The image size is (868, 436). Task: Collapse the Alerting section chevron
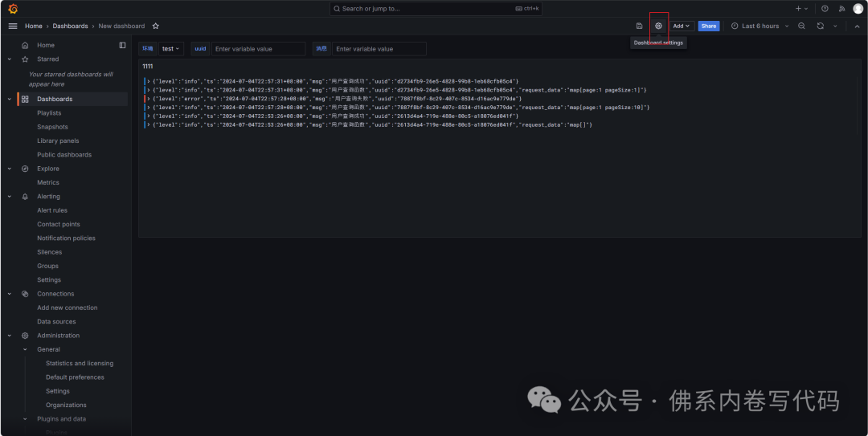coord(10,197)
